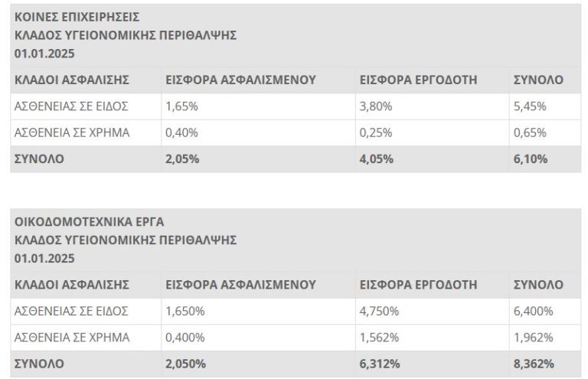The width and height of the screenshot is (588, 379).
Task: Click the bold 2,050% insured total
Action: click(186, 364)
